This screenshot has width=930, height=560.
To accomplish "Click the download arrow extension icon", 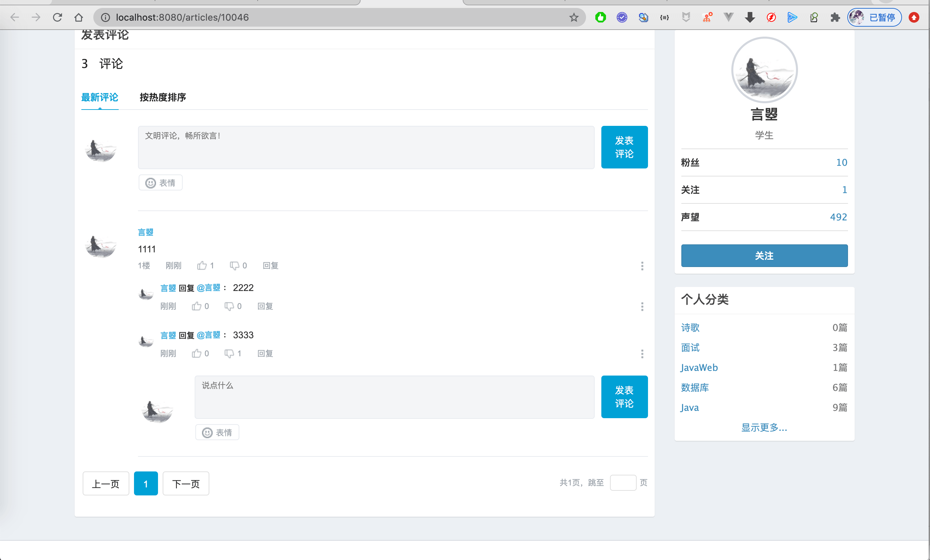I will [x=750, y=17].
